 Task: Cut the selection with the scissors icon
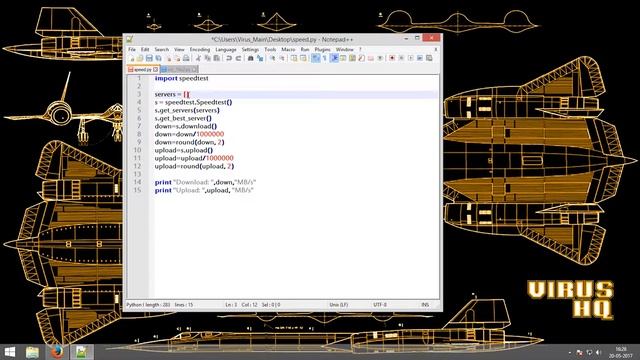pos(198,58)
